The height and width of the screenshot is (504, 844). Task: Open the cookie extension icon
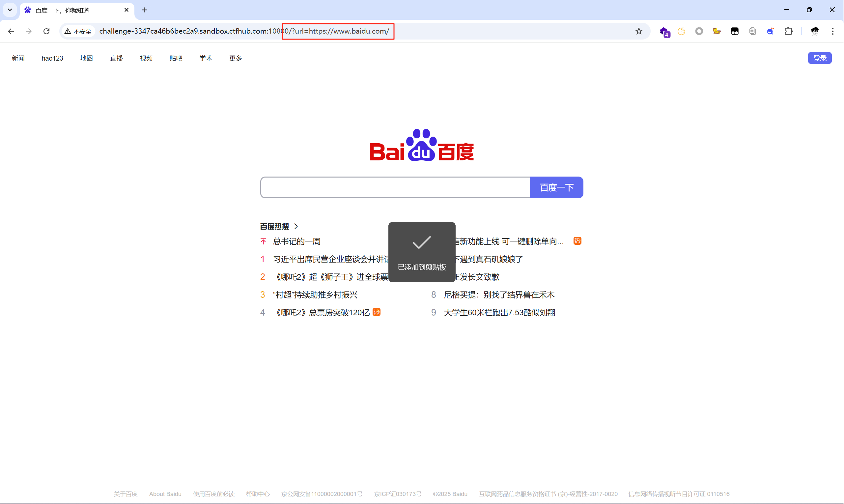point(681,31)
